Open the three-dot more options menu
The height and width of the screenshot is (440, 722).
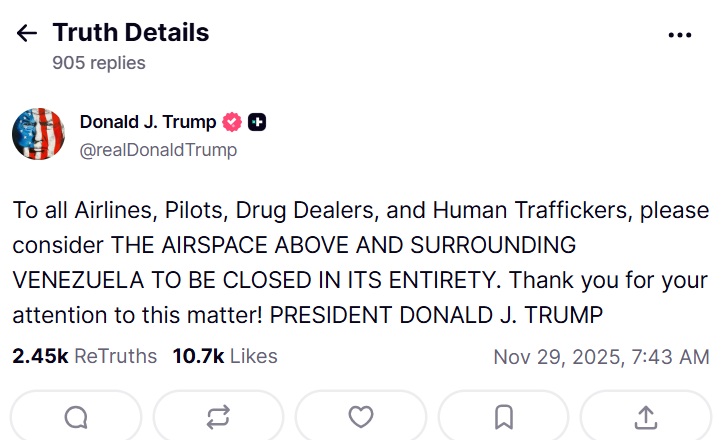coord(679,34)
